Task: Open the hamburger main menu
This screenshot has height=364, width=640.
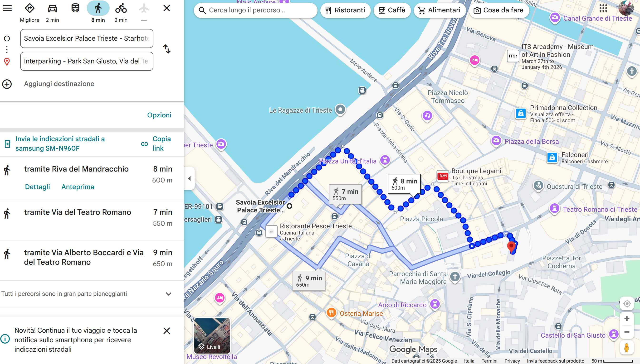Action: point(7,8)
